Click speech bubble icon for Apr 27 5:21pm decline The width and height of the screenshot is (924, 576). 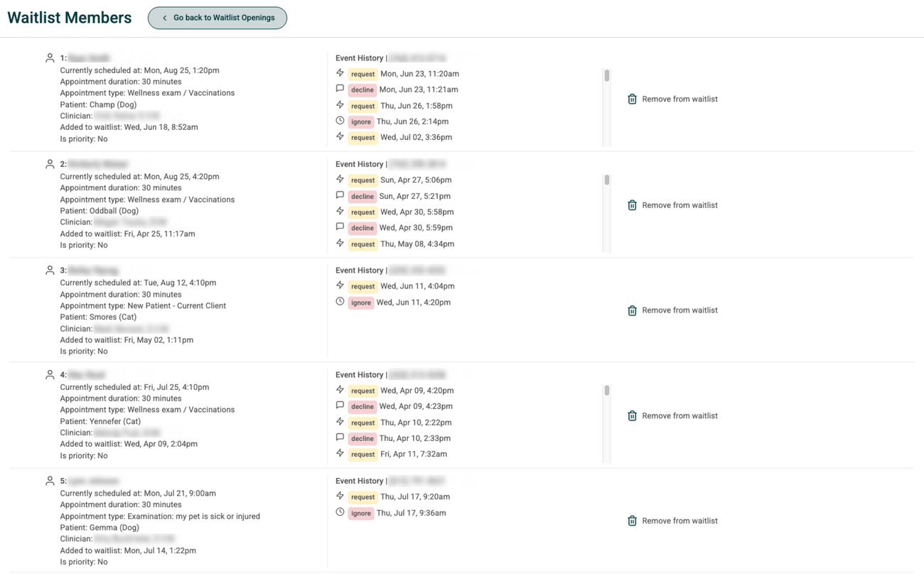tap(340, 195)
